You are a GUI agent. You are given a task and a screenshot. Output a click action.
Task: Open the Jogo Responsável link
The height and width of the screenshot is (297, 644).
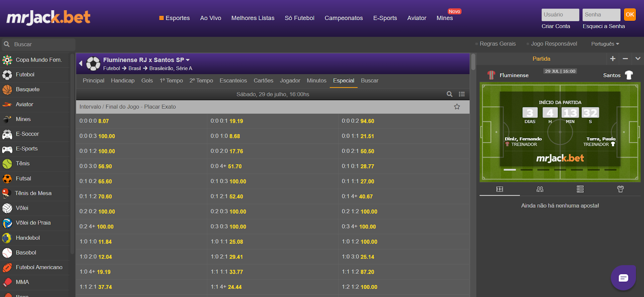554,44
